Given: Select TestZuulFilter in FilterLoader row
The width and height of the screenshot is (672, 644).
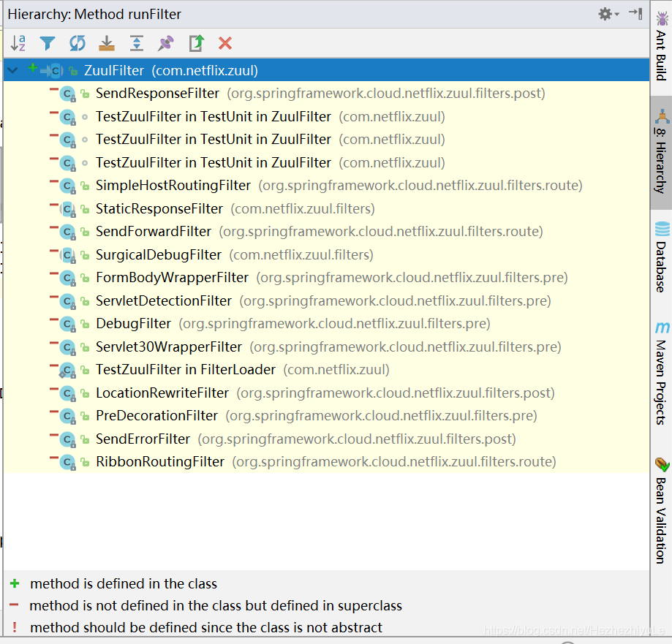Looking at the screenshot, I should (x=327, y=369).
